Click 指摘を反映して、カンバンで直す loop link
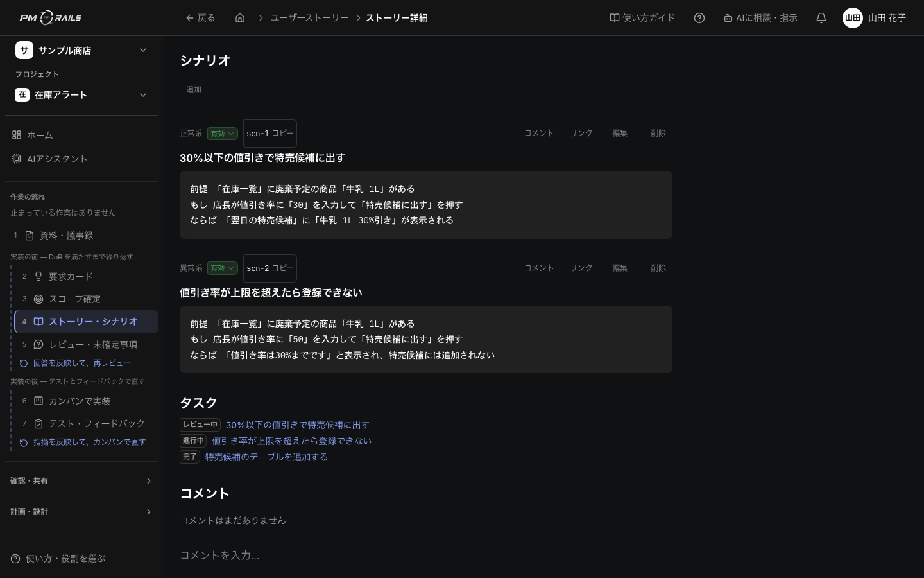The width and height of the screenshot is (924, 578). 83,442
